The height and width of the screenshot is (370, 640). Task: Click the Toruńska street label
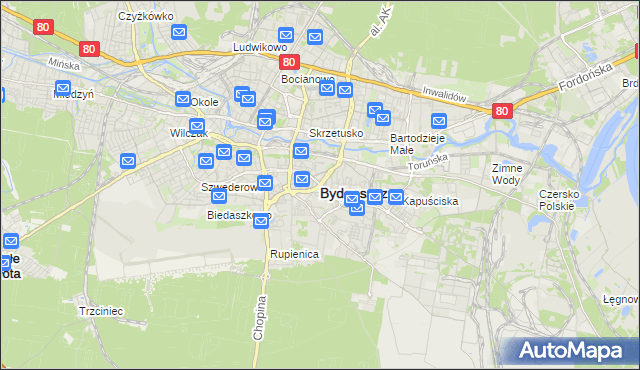pyautogui.click(x=428, y=162)
